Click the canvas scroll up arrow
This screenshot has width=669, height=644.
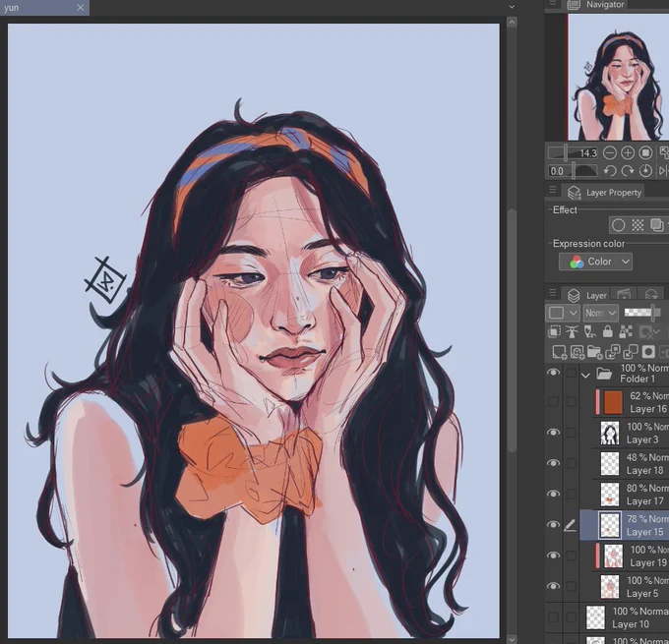pyautogui.click(x=512, y=22)
